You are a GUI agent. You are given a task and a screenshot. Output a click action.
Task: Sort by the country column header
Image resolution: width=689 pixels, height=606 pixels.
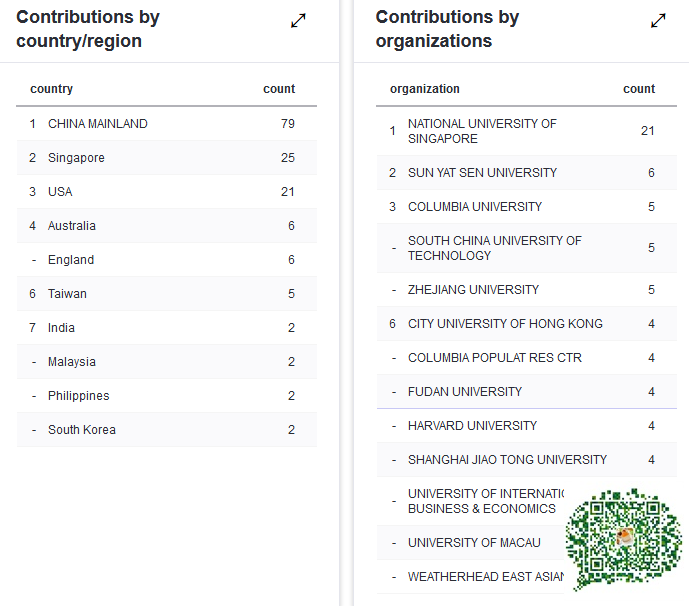[x=51, y=89]
